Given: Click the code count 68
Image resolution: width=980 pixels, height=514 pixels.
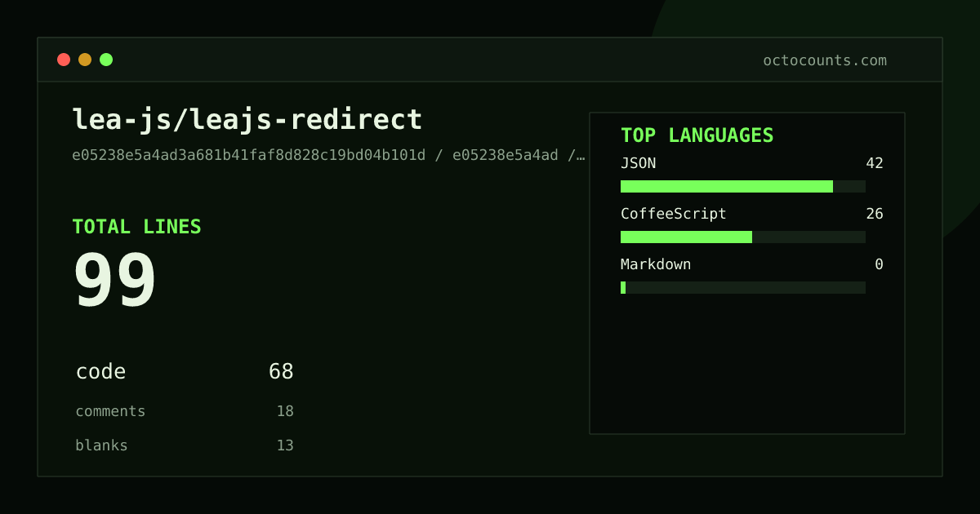Looking at the screenshot, I should click(281, 372).
